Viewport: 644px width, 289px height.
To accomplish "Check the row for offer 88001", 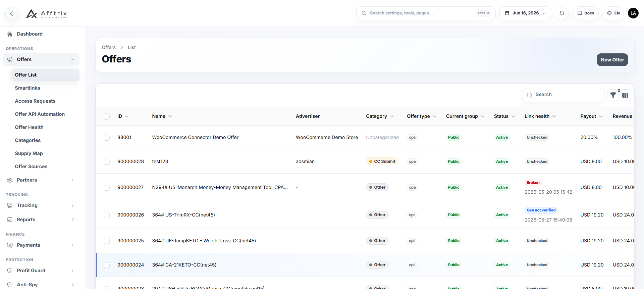I will [107, 138].
